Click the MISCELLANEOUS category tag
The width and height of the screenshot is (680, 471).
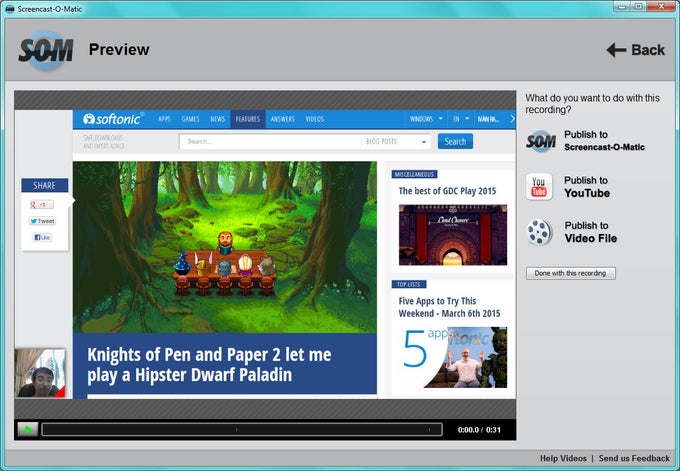coord(414,174)
